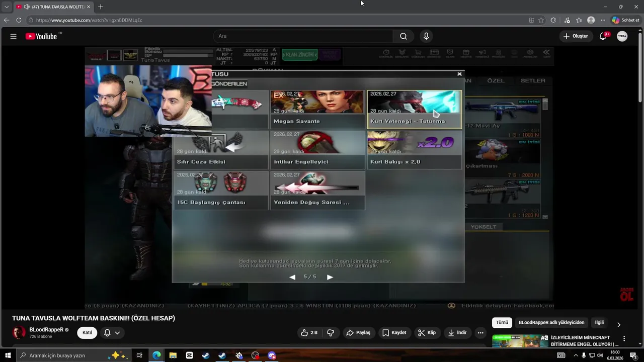Viewport: 644px width, 362px height.
Task: Click the Oluştur create button
Action: pos(575,36)
